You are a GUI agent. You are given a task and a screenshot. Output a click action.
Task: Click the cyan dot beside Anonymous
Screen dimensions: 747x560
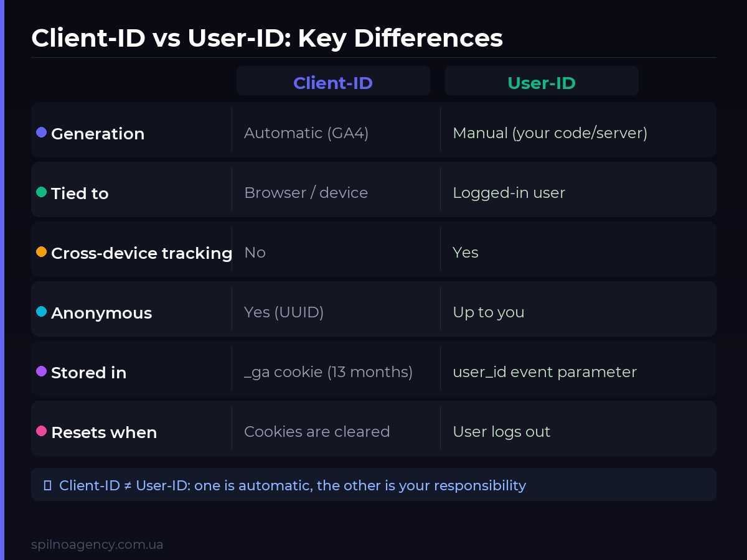(42, 312)
